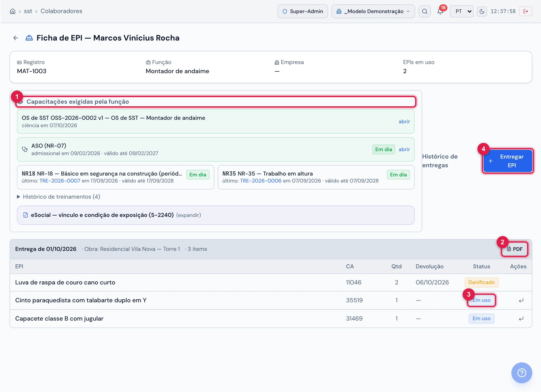Viewport: 541px width, 392px height.
Task: Open the help question mark bubble
Action: 522,373
